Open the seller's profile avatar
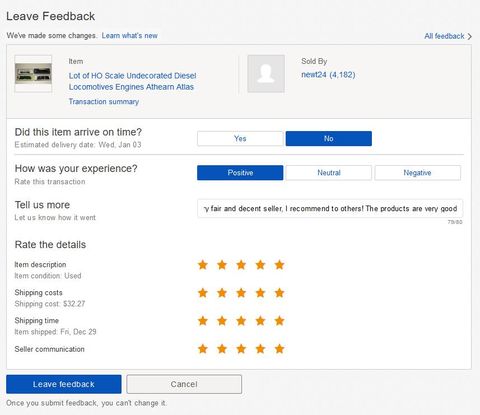 click(266, 74)
